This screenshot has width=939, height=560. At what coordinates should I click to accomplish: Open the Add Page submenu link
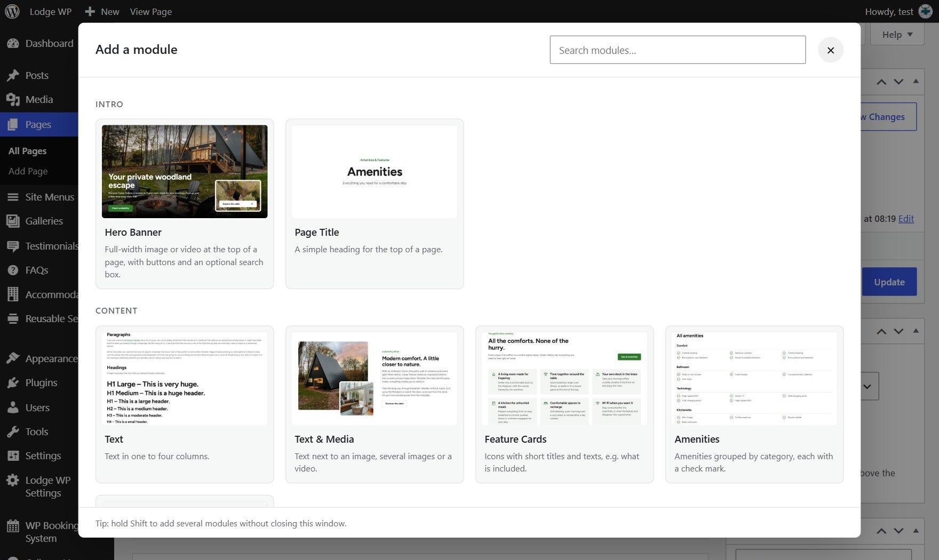[x=28, y=172]
